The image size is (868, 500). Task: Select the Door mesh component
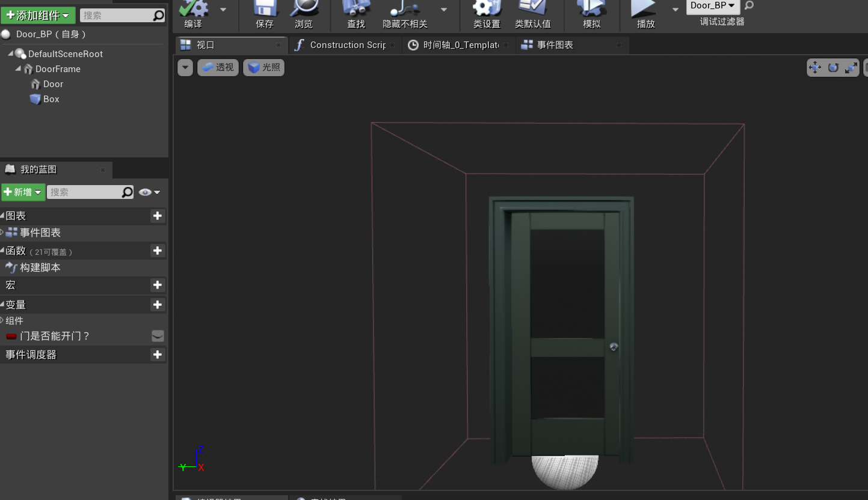53,84
